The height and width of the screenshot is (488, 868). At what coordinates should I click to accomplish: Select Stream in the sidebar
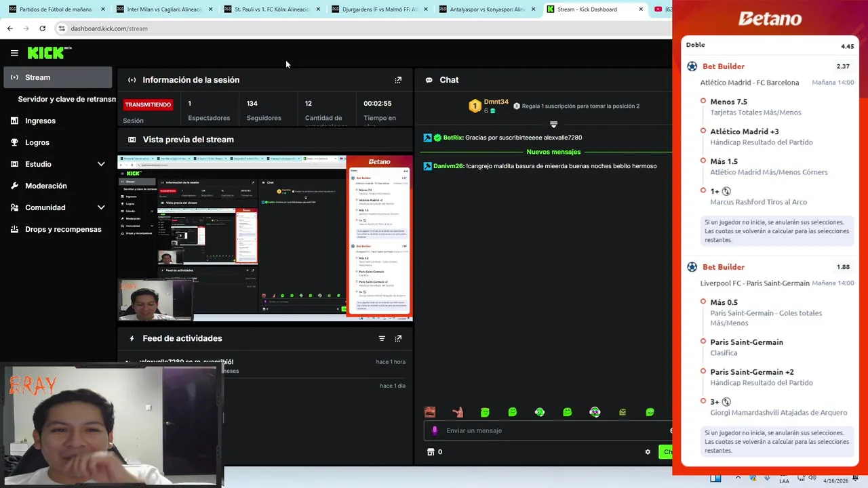pos(58,77)
